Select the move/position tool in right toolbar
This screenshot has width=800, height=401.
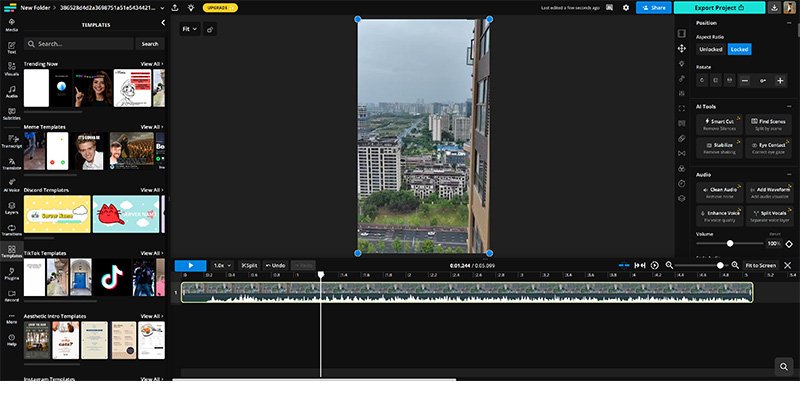682,48
